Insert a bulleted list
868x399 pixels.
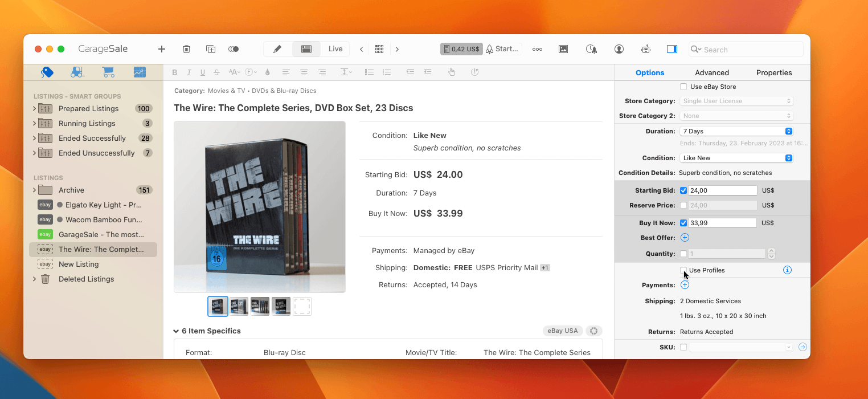[369, 72]
